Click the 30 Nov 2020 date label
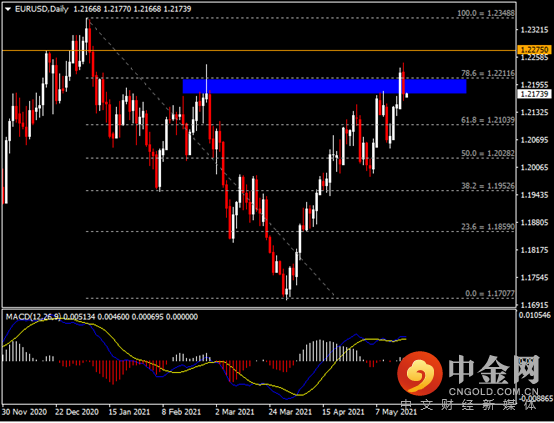The height and width of the screenshot is (423, 554). pyautogui.click(x=24, y=412)
